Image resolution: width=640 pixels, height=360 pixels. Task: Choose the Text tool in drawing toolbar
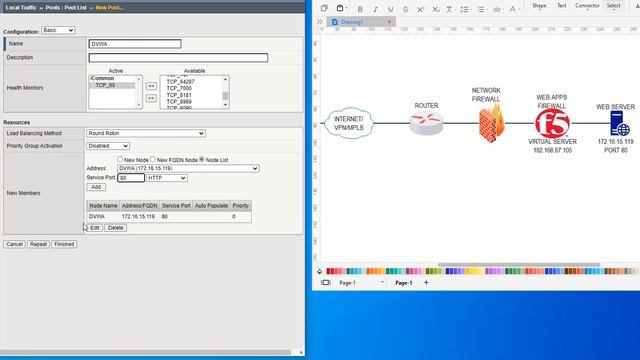coord(562,6)
